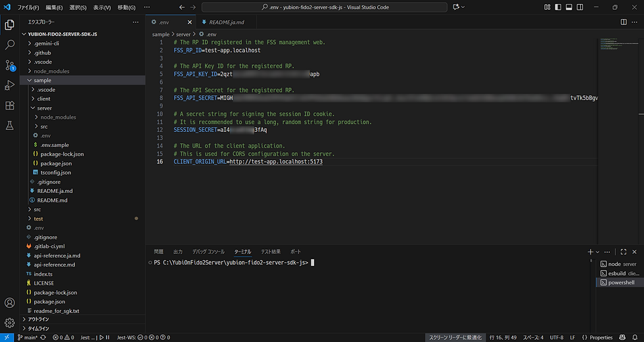Screen dimensions: 644x342
Task: Go forward with the right arrow
Action: 193,7
